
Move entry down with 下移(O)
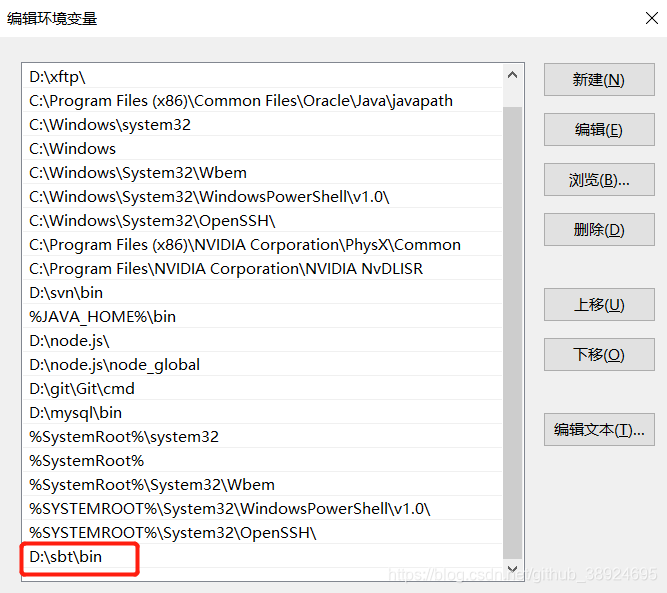599,354
